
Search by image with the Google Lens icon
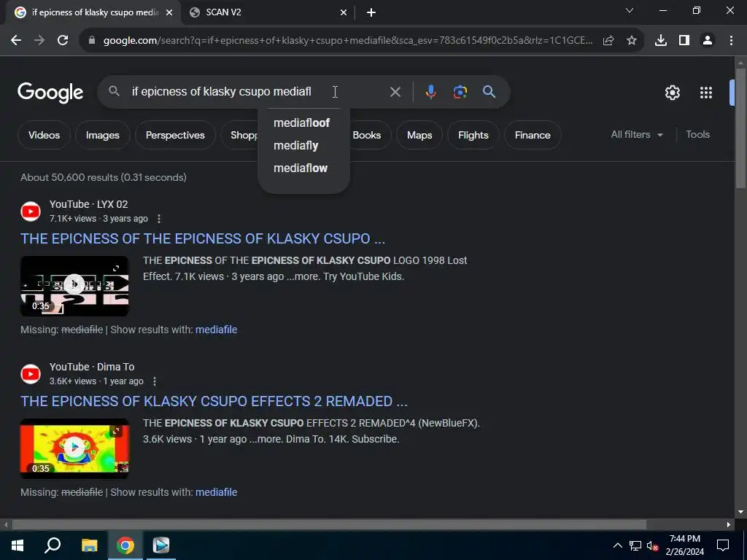point(460,92)
